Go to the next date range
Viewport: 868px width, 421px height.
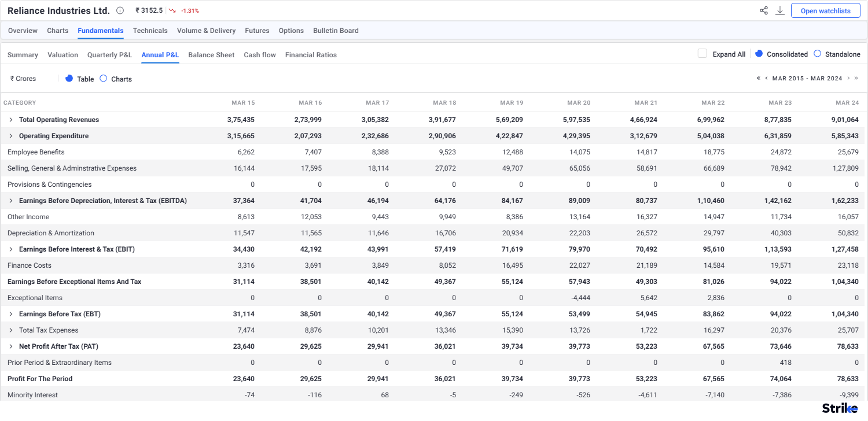tap(848, 78)
